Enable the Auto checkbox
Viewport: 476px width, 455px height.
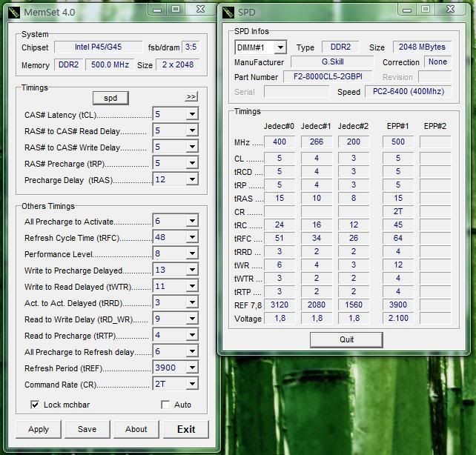pos(165,405)
